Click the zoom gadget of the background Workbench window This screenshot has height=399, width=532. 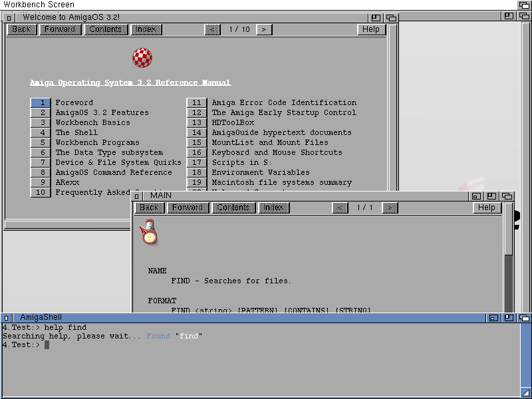(x=509, y=15)
